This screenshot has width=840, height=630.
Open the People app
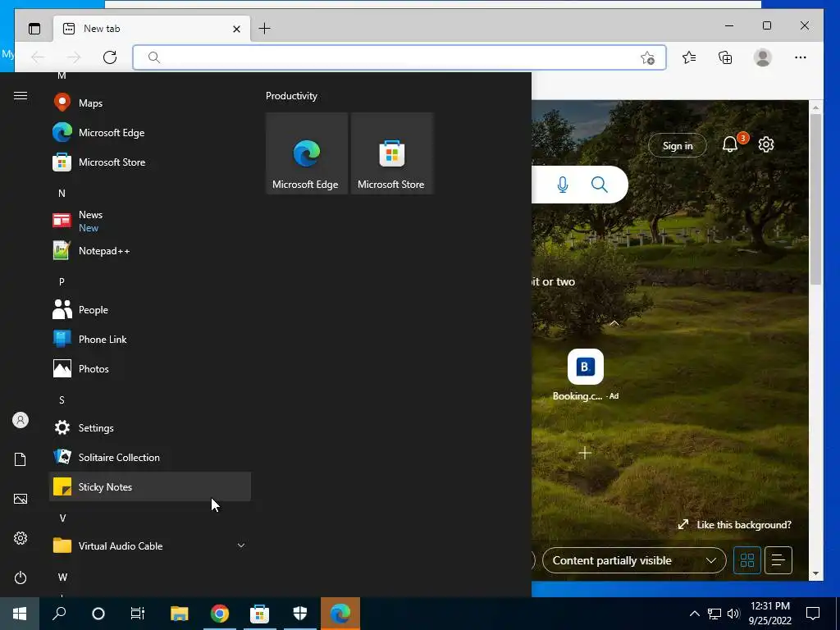[150, 309]
